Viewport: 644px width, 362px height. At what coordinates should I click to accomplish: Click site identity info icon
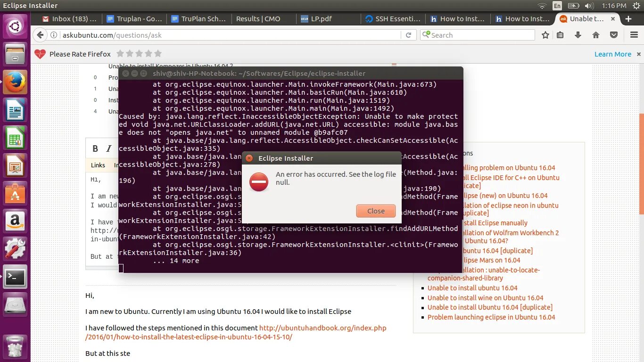click(x=54, y=35)
